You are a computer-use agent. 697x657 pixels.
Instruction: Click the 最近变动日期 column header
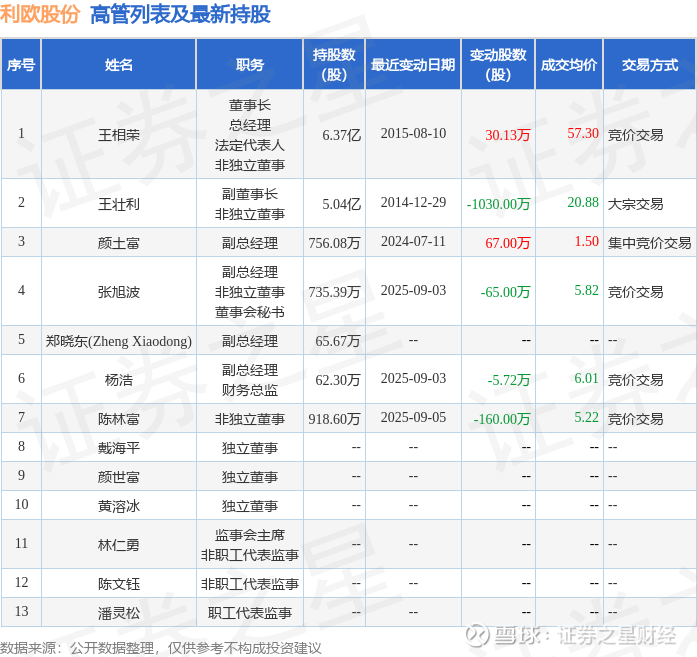[x=413, y=65]
